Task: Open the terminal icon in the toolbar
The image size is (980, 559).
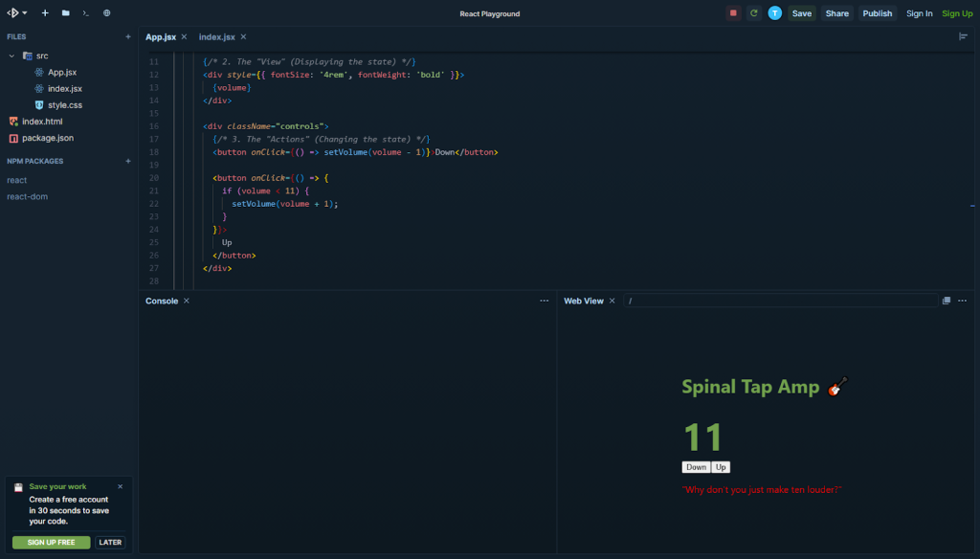Action: (x=85, y=12)
